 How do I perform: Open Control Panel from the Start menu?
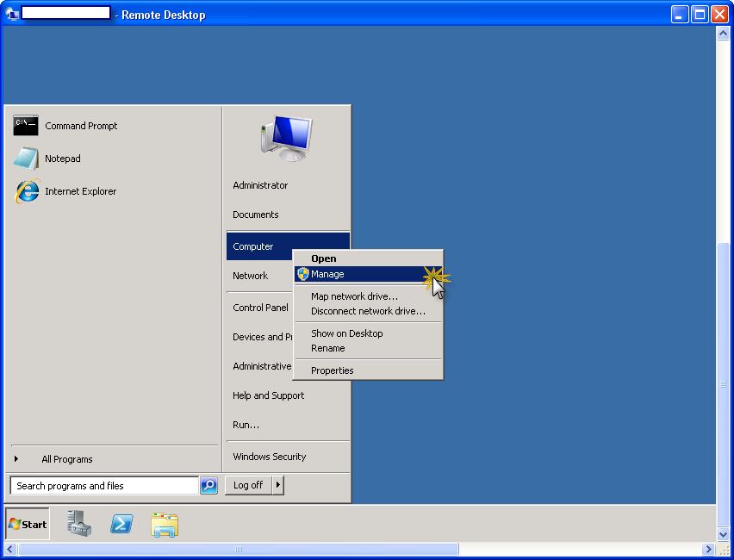[260, 308]
